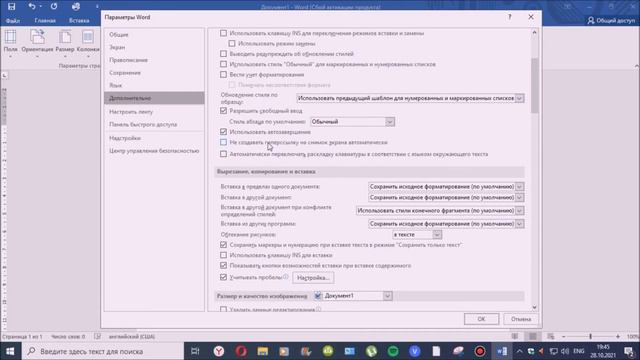Uncheck Разрешить свободный ввод
This screenshot has height=360, width=640.
coord(223,111)
